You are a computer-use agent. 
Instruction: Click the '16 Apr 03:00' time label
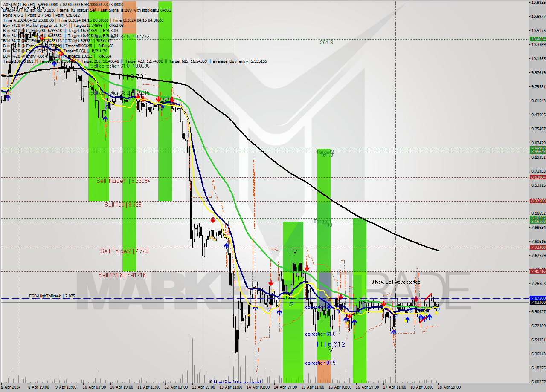340,387
